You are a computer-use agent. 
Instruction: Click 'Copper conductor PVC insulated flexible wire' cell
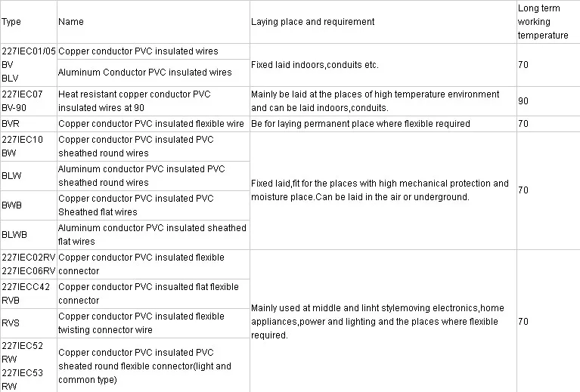click(151, 124)
